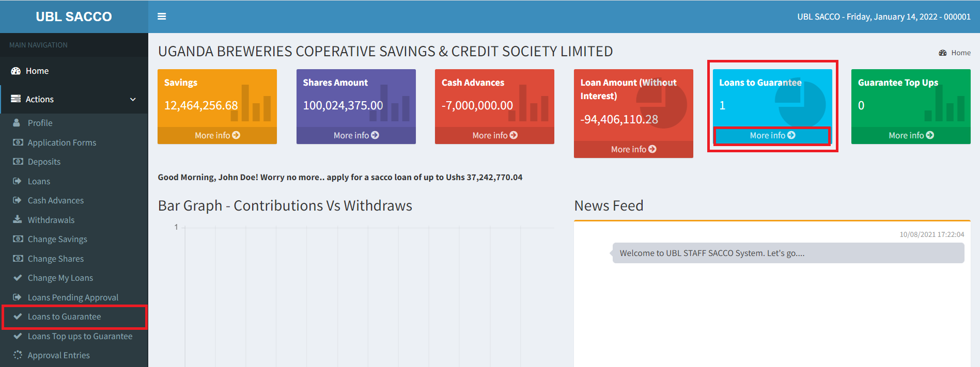The height and width of the screenshot is (367, 980).
Task: Click the Loans Pending Approval icon
Action: point(18,297)
